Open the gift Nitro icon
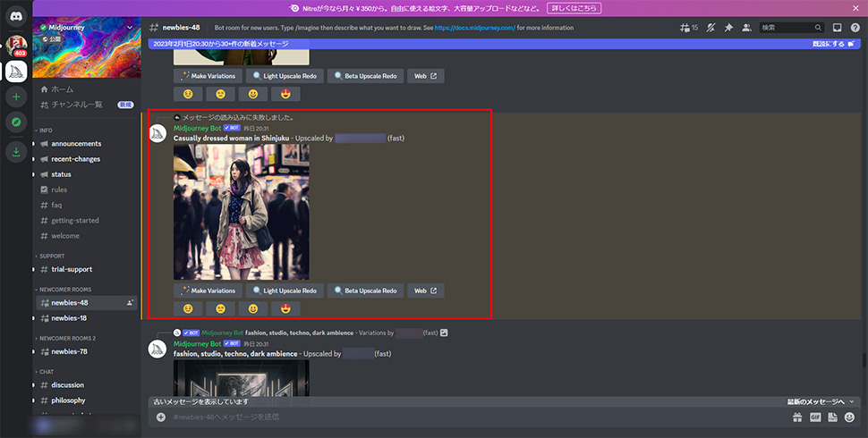The image size is (868, 438). [797, 417]
